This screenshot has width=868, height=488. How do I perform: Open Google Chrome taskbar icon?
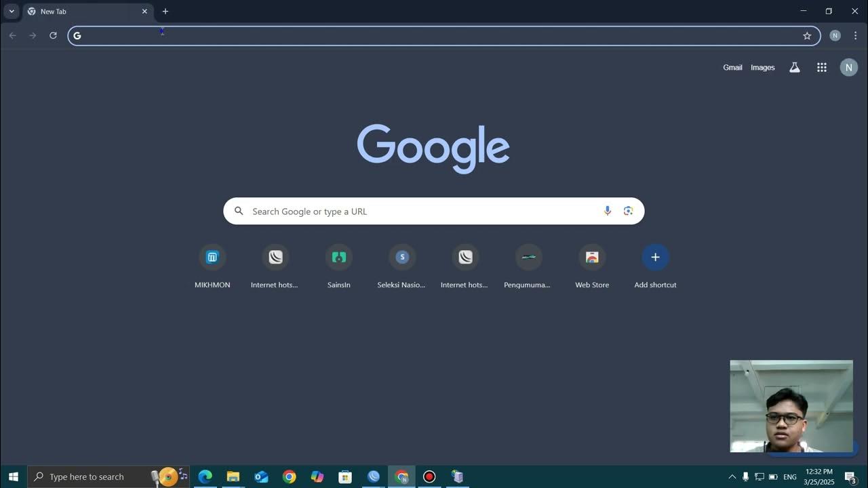pyautogui.click(x=290, y=476)
